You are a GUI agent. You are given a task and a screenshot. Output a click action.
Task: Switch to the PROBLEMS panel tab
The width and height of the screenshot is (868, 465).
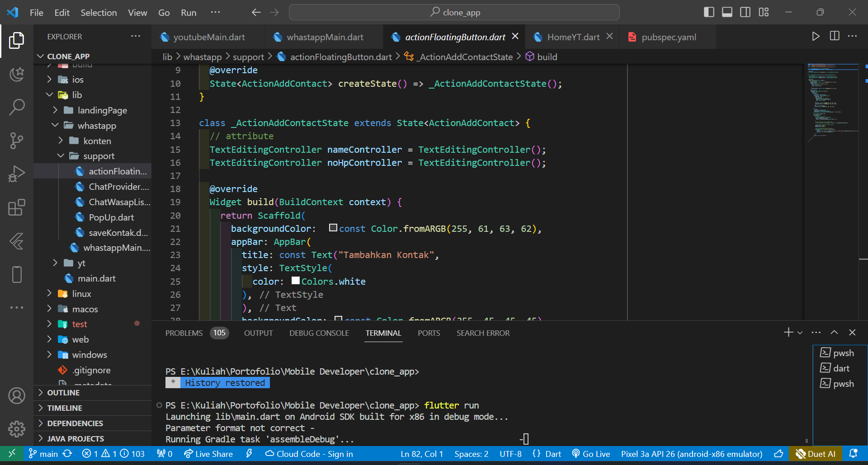[x=197, y=333]
